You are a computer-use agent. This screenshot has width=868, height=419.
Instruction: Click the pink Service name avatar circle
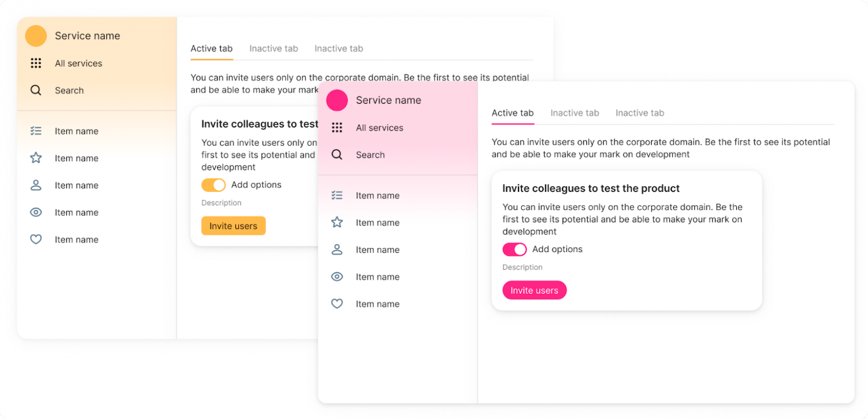pos(337,100)
